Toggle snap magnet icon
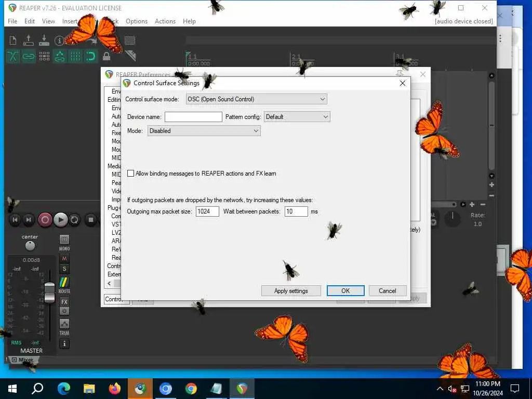The width and height of the screenshot is (532, 399). 91,56
